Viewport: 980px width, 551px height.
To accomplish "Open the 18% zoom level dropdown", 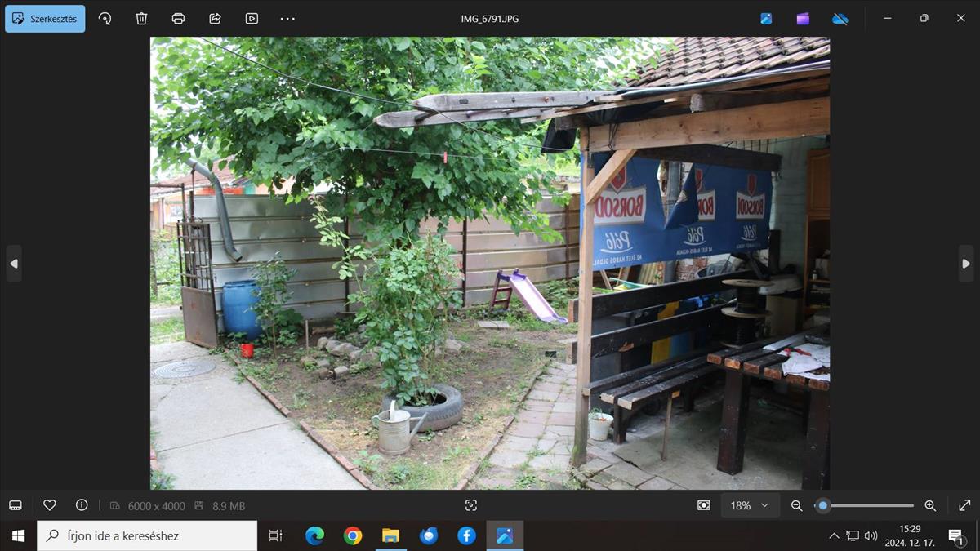I will pos(749,505).
